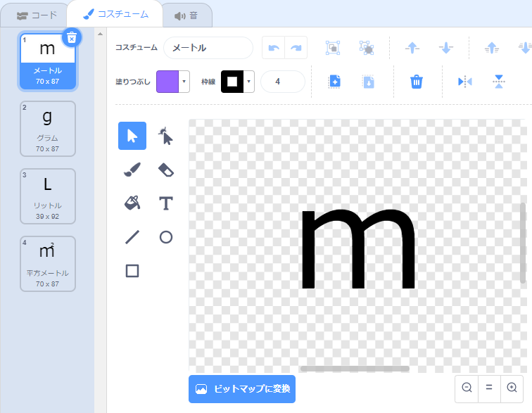Pick the Line drawing tool

132,237
